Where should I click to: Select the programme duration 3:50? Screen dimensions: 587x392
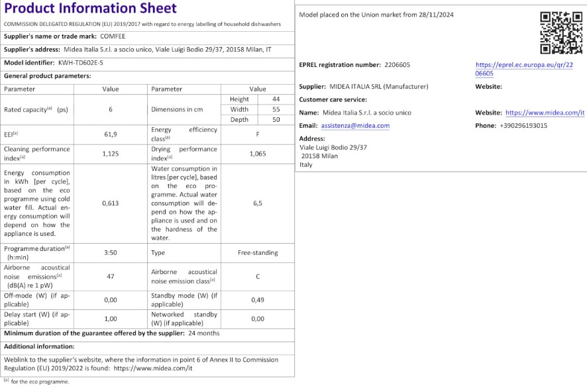(x=111, y=252)
